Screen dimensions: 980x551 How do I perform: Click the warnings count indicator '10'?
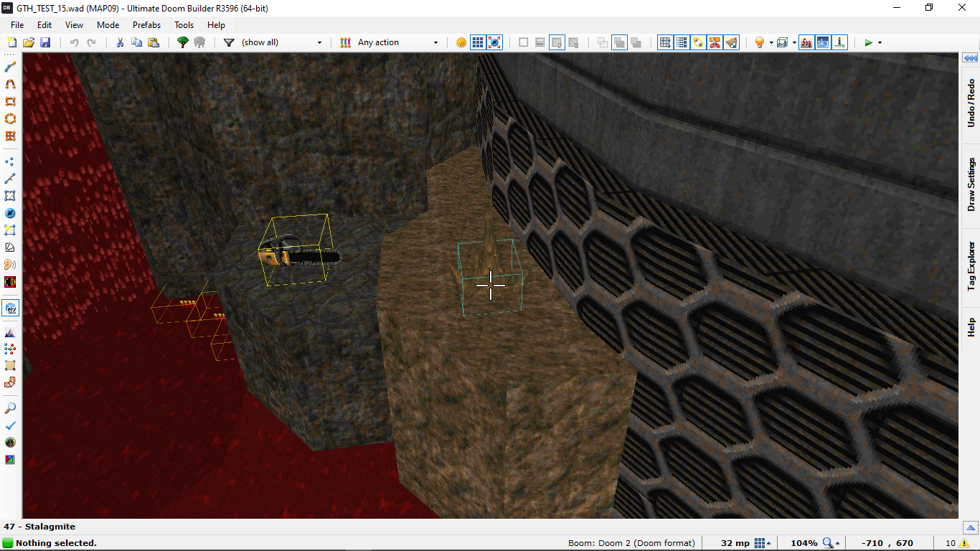(x=958, y=543)
